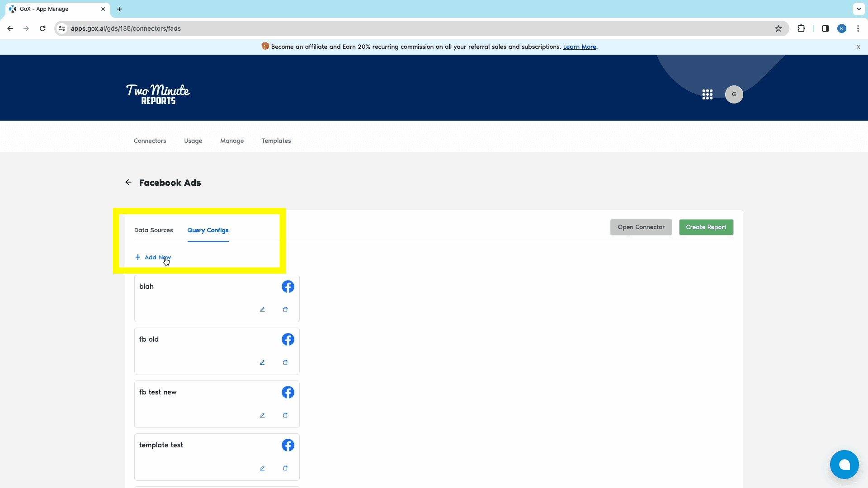The image size is (868, 488).
Task: Click Facebook logo on template test card
Action: pos(288,445)
